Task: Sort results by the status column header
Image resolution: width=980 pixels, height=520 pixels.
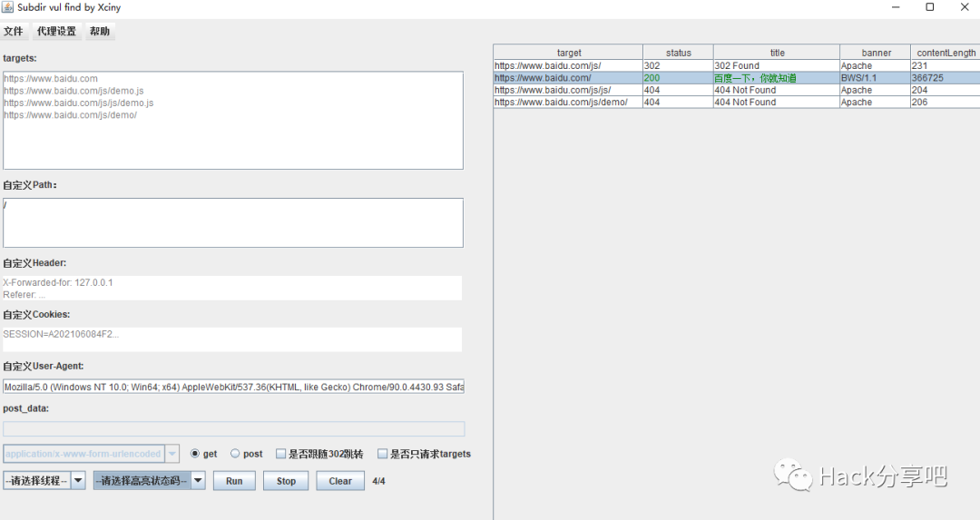Action: 678,53
